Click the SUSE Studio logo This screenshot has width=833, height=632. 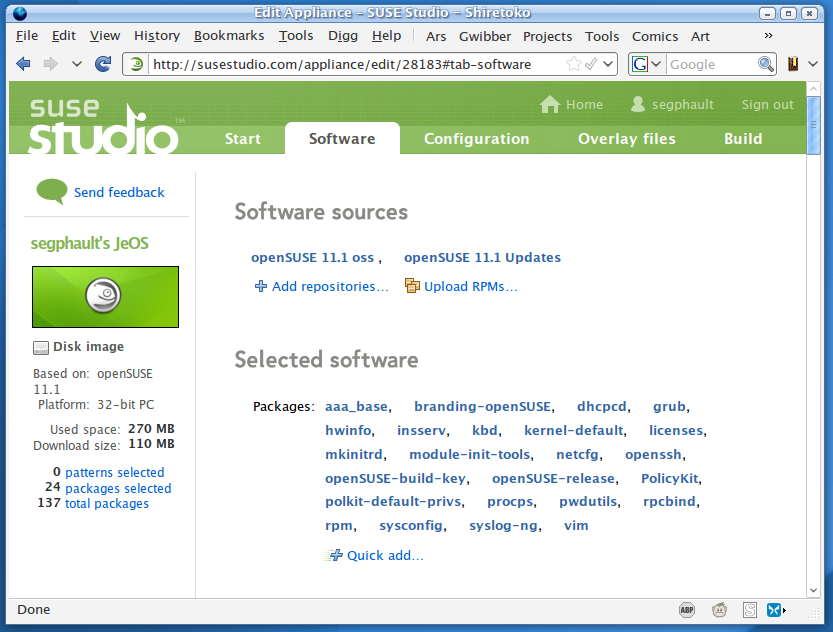click(x=104, y=126)
